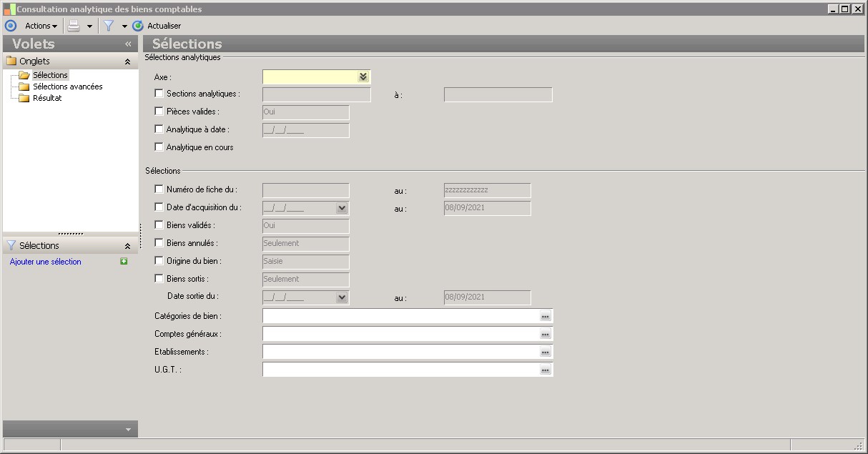Open the Résultat tab in the tree
The image size is (868, 454).
(47, 98)
